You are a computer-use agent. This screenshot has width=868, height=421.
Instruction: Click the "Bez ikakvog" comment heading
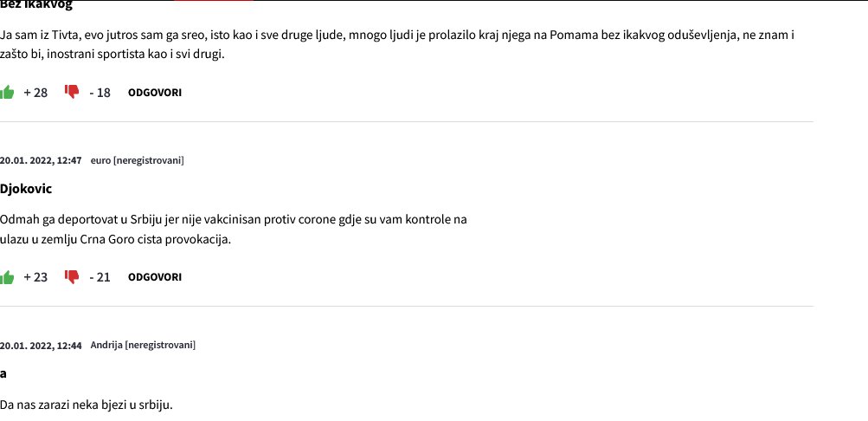(x=36, y=5)
